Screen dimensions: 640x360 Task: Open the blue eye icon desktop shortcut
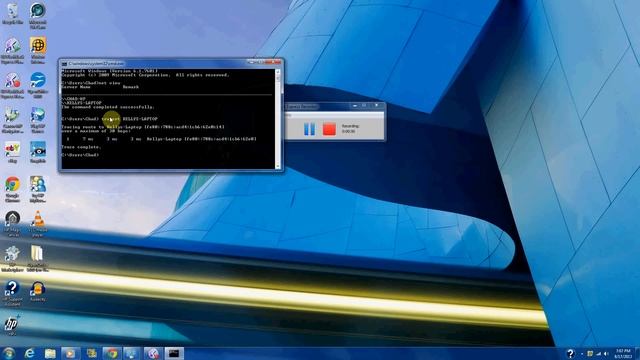pos(38,152)
